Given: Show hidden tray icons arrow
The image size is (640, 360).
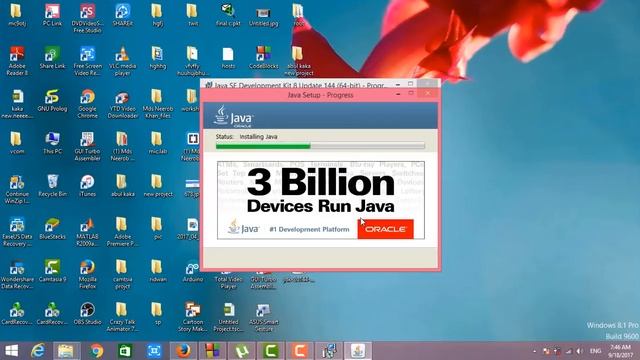Looking at the screenshot, I should tap(535, 351).
